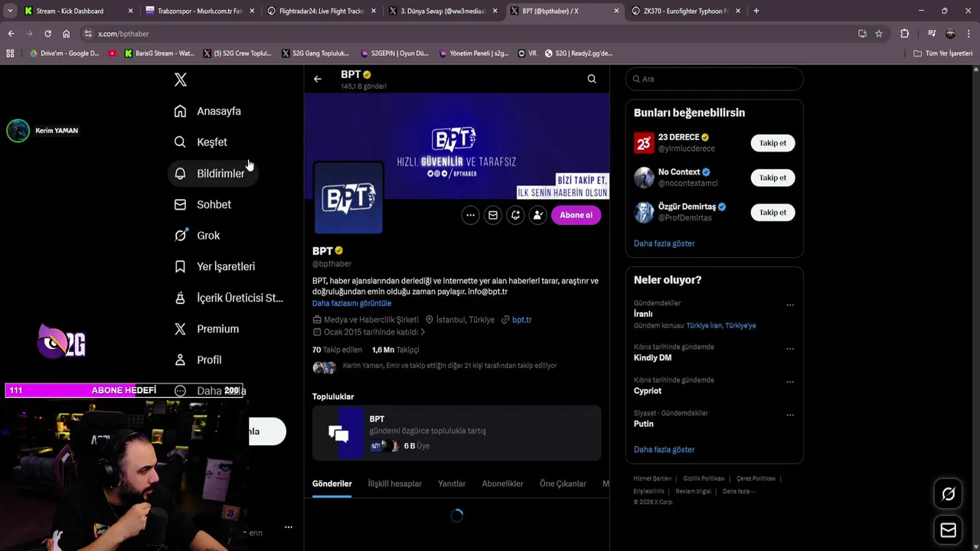Open the floating Grok button
This screenshot has width=980, height=551.
point(948,494)
